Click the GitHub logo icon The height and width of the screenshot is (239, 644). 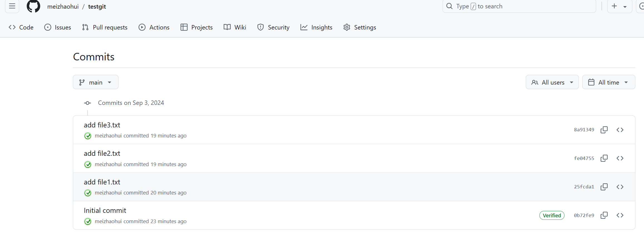click(x=33, y=6)
